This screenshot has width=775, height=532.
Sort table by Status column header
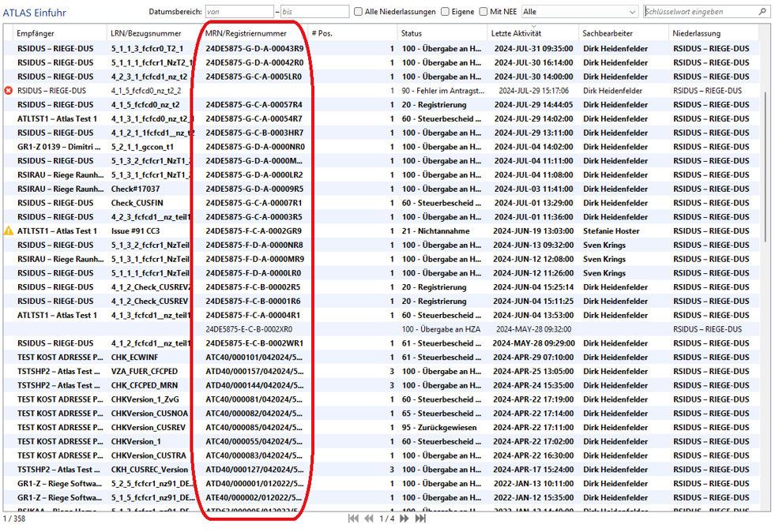[411, 34]
